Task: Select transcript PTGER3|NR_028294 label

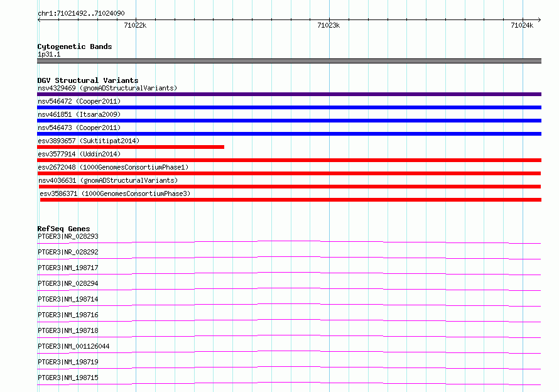Action: click(x=68, y=283)
